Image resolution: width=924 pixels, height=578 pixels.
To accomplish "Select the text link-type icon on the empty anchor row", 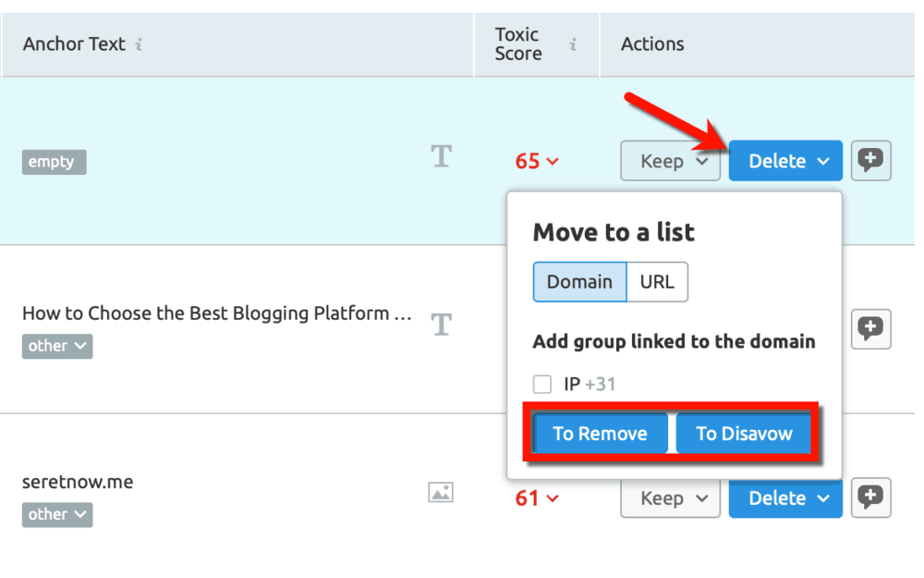I will tap(442, 157).
